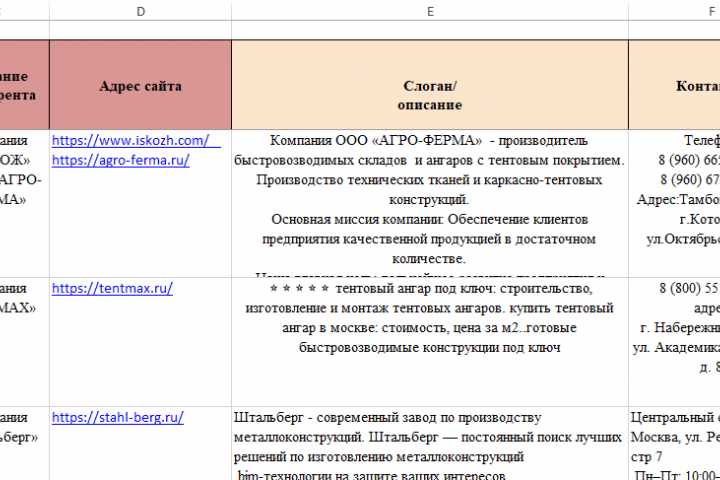Select the contact cell with 8 (800) number

point(675,342)
